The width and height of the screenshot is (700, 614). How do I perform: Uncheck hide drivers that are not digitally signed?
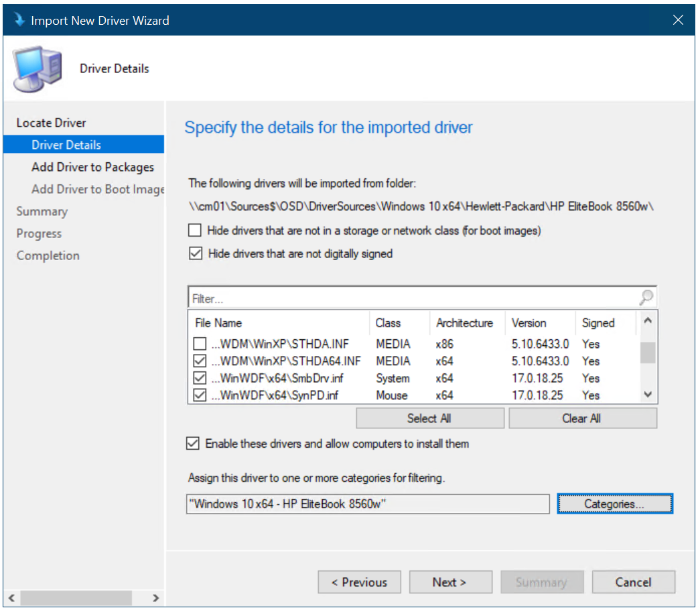194,253
